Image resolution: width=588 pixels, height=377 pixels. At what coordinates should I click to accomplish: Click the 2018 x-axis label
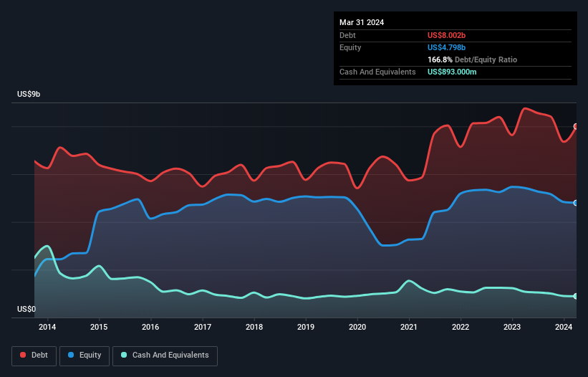[254, 327]
